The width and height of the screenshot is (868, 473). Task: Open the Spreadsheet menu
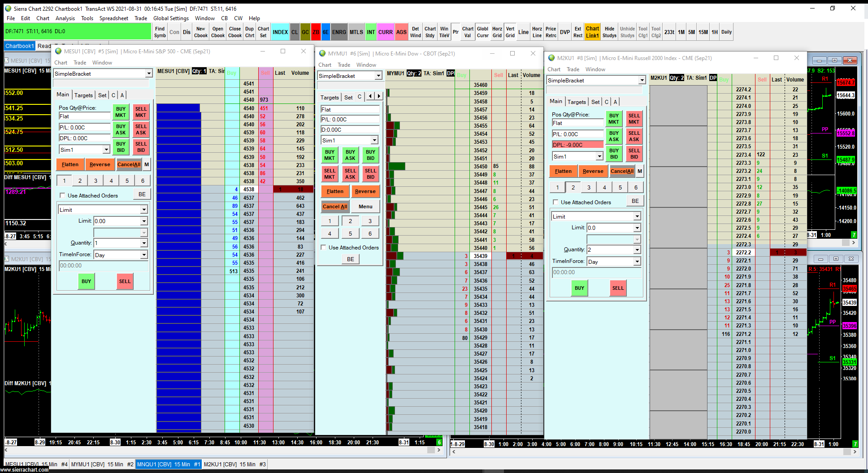pos(113,18)
